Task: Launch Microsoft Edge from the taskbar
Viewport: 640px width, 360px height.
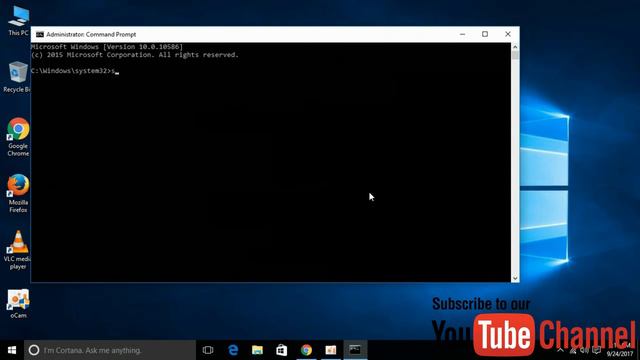Action: click(233, 350)
